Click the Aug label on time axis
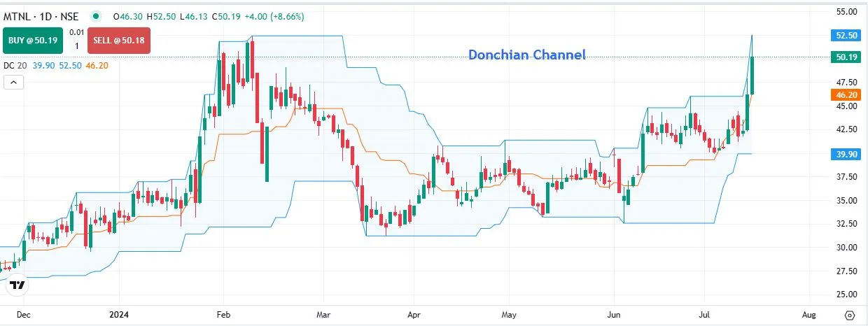Viewport: 868px width, 326px height. (808, 315)
